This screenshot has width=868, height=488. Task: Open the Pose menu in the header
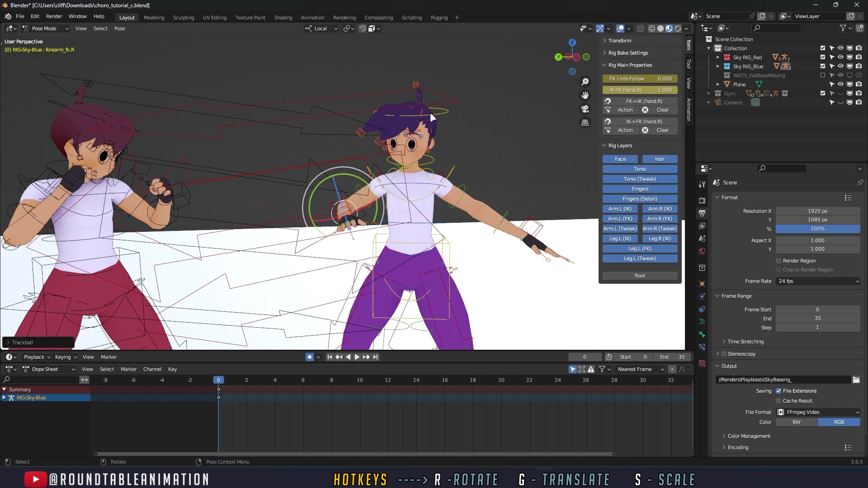click(119, 28)
